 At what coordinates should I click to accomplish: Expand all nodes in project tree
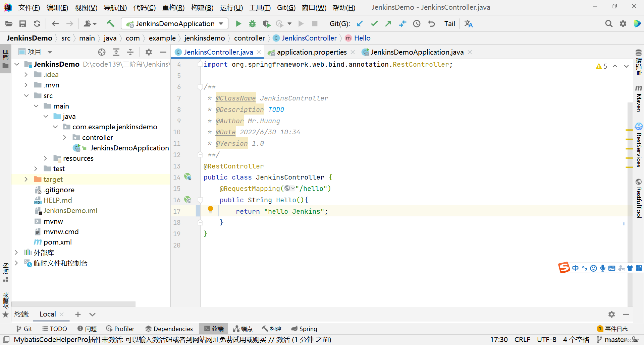click(116, 52)
